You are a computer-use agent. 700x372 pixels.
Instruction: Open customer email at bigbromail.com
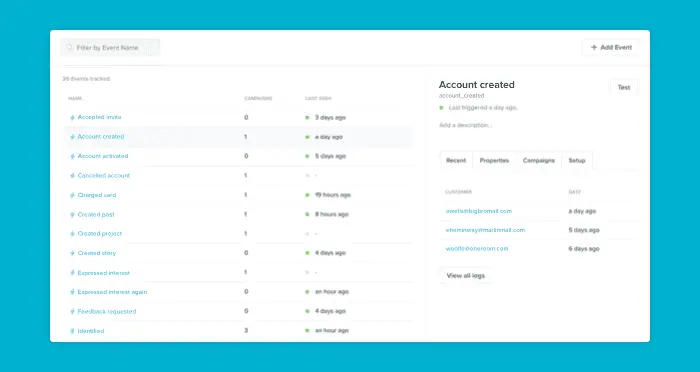click(479, 211)
